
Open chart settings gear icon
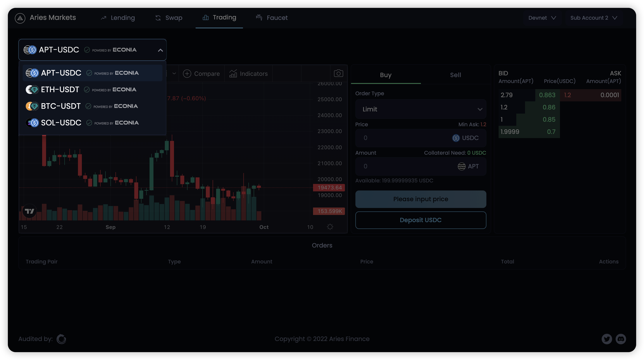(x=330, y=227)
